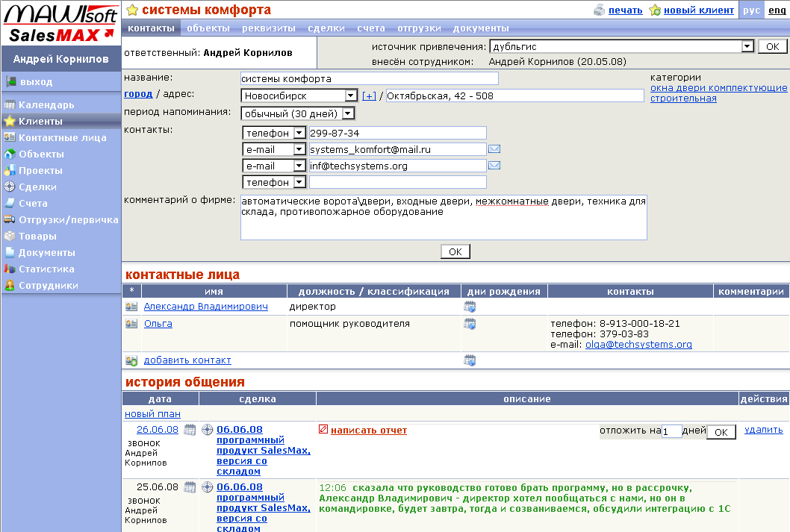Click the Счета sidebar icon
Viewport: 790px width, 532px height.
point(10,204)
